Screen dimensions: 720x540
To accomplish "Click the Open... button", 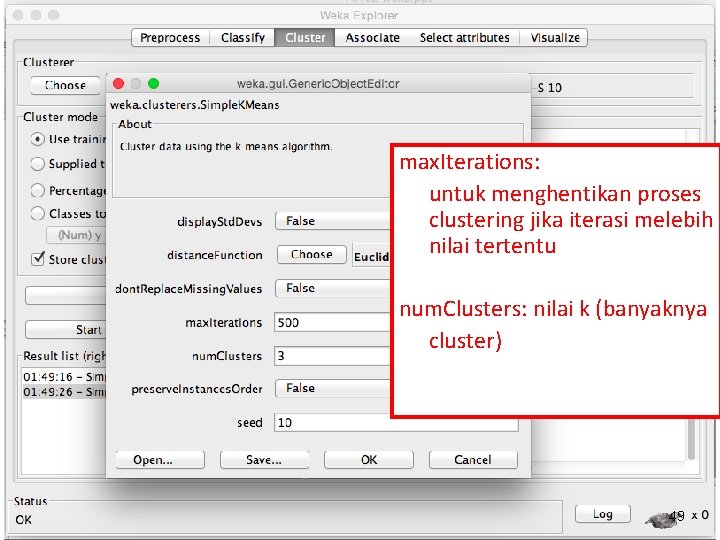I will 160,460.
